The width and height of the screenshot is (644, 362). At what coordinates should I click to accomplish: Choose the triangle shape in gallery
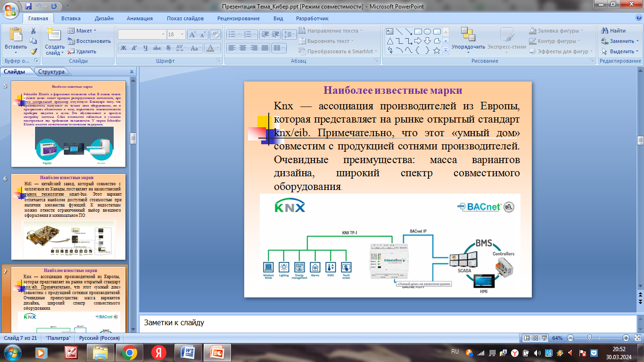click(x=390, y=41)
